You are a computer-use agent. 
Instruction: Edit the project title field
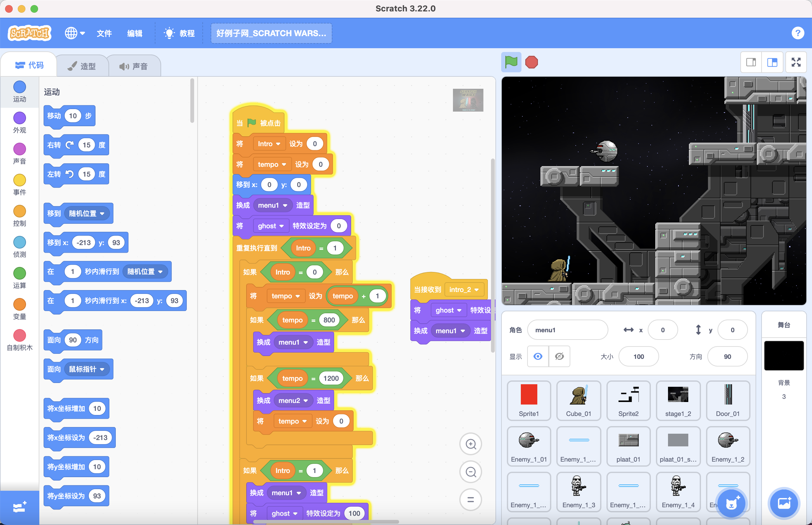(271, 33)
